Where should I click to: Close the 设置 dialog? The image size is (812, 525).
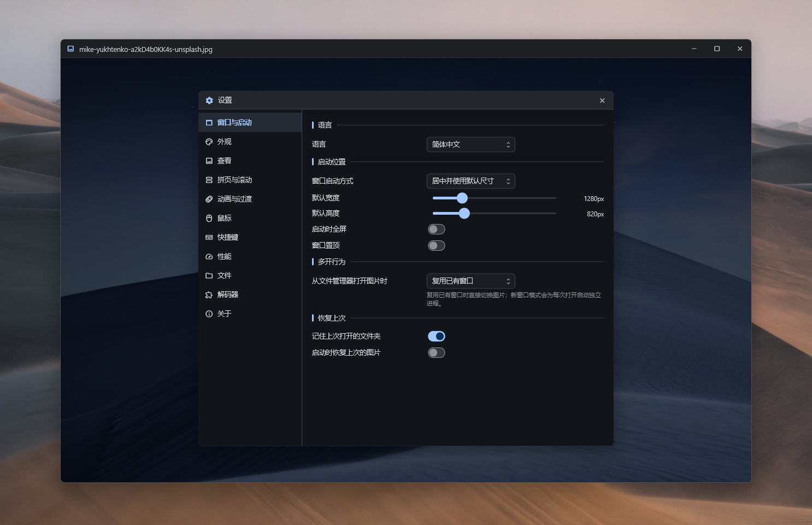coord(602,101)
